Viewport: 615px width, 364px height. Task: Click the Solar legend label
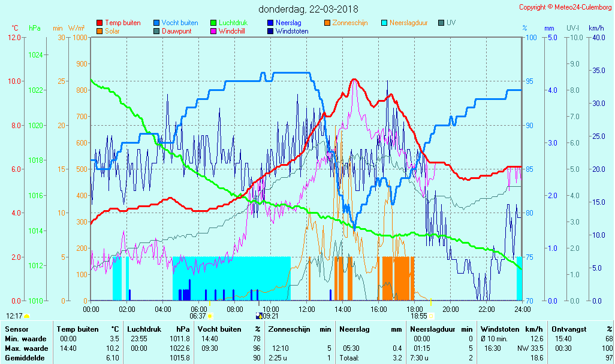[112, 31]
